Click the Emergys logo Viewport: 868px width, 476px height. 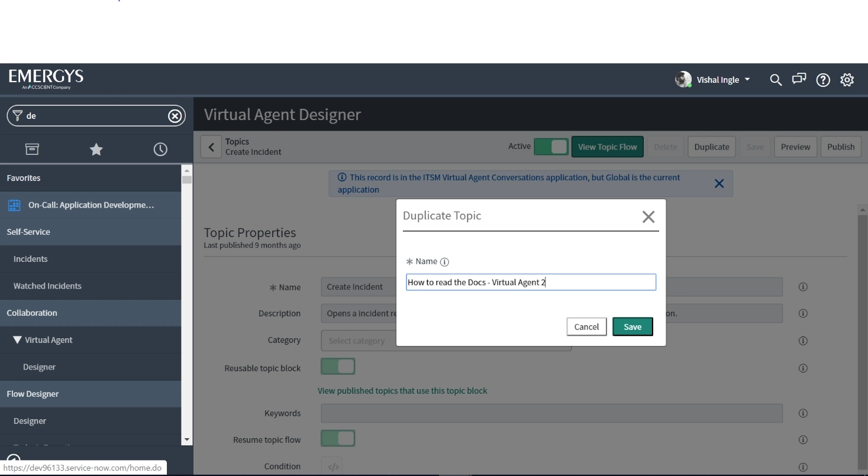coord(45,79)
